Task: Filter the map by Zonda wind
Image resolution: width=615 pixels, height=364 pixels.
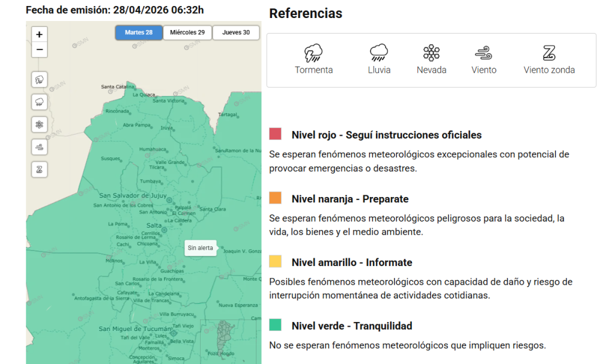Action: pos(39,169)
